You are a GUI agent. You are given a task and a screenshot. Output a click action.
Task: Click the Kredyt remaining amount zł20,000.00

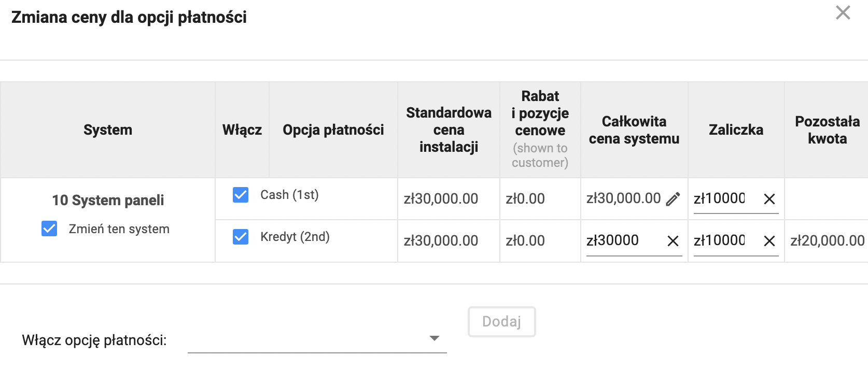[827, 241]
